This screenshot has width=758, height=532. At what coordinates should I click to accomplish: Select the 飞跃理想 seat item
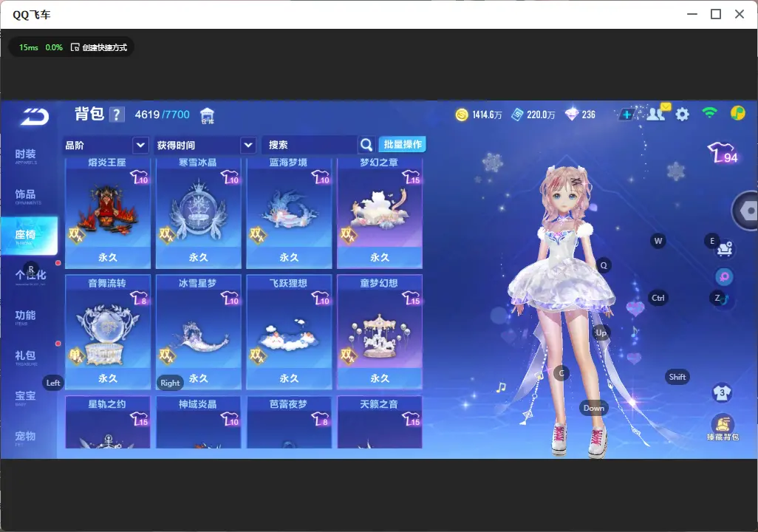pyautogui.click(x=289, y=332)
